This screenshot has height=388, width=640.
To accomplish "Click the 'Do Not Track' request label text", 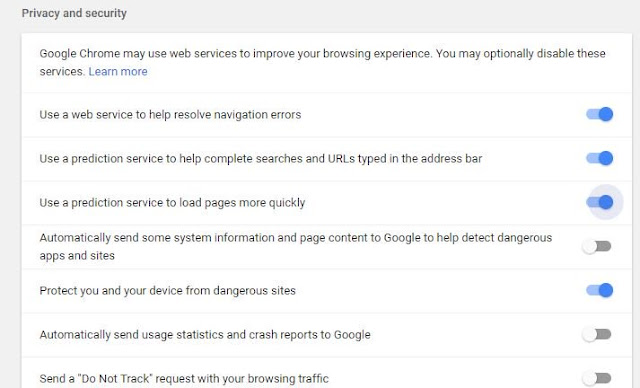I will point(184,379).
